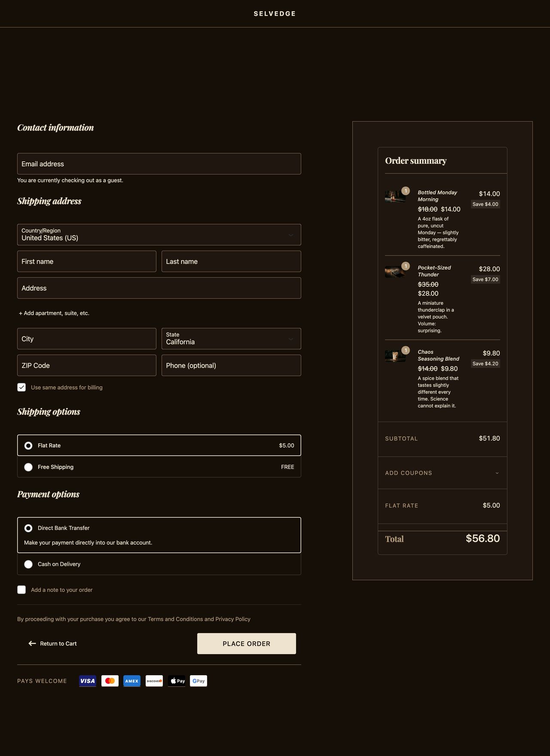550x756 pixels.
Task: Click the Google Pay icon
Action: (x=199, y=681)
